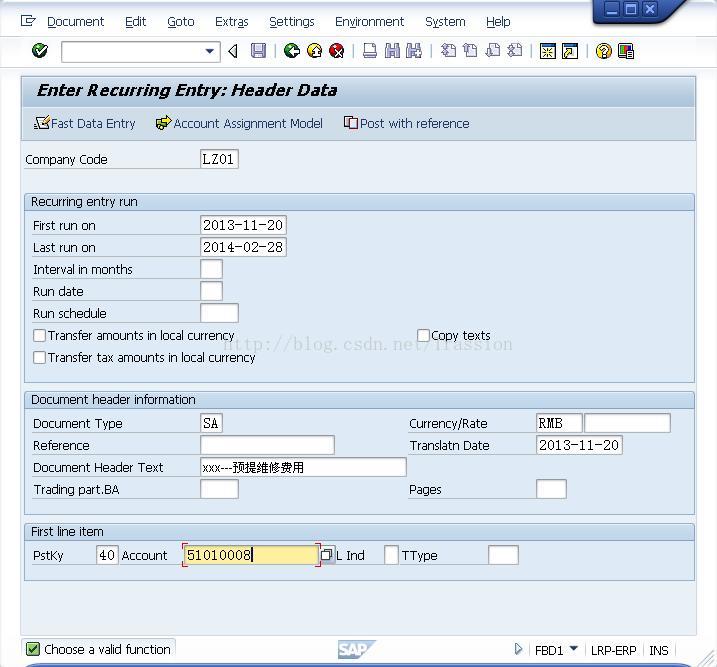Click the Run schedule field
Image resolution: width=717 pixels, height=667 pixels.
pyautogui.click(x=219, y=313)
